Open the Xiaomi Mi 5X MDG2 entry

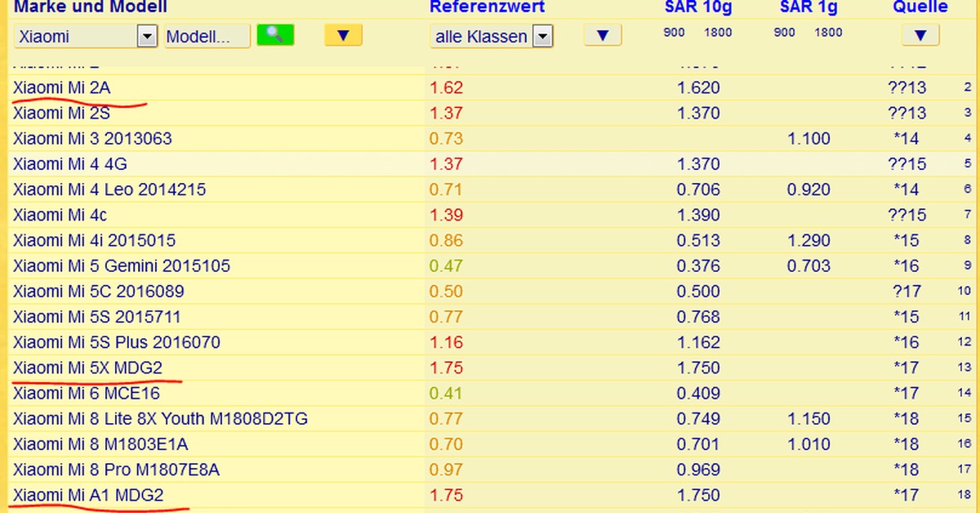(x=88, y=368)
